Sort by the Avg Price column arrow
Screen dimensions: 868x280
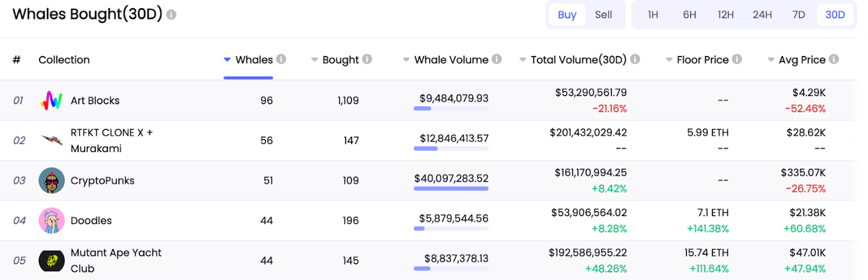point(771,60)
